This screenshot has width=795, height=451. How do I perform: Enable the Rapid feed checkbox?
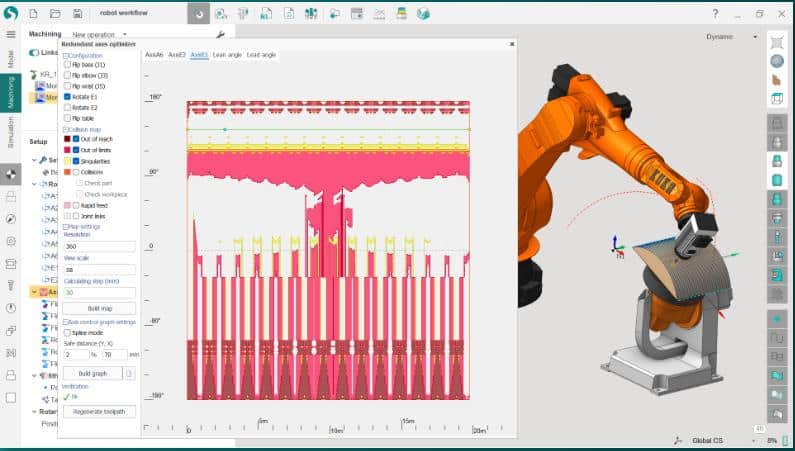(x=76, y=205)
